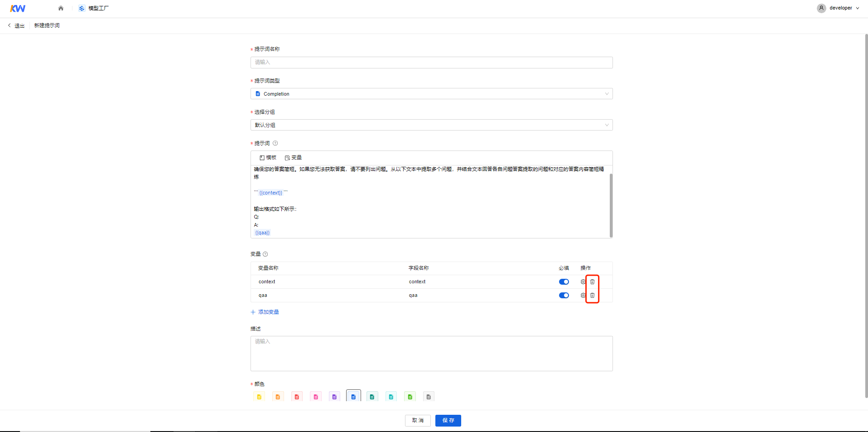Click the {{context}} variable tag in prompt
Screen dimensions: 868x432
pos(270,193)
